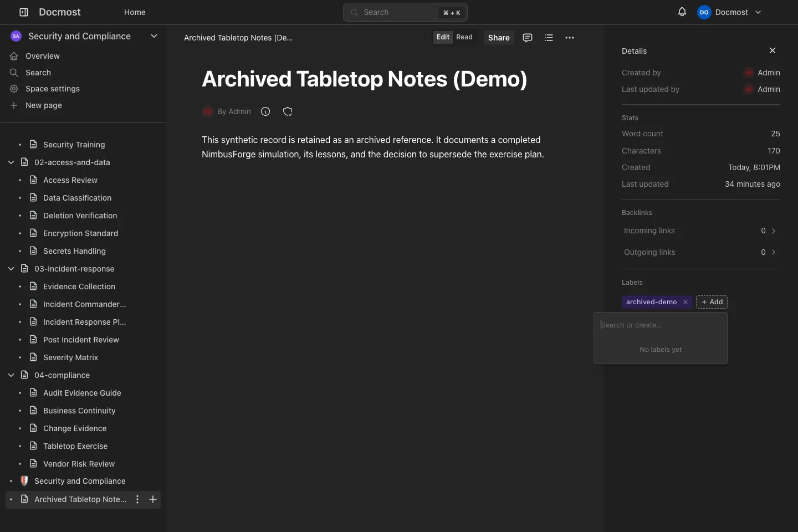The width and height of the screenshot is (798, 532).
Task: Click the label Search or create field
Action: click(x=661, y=325)
